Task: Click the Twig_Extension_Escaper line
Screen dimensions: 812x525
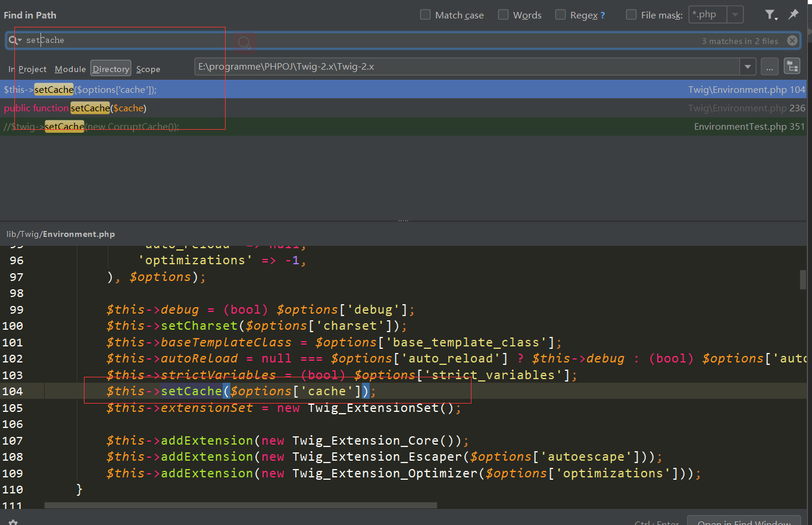Action: 385,457
